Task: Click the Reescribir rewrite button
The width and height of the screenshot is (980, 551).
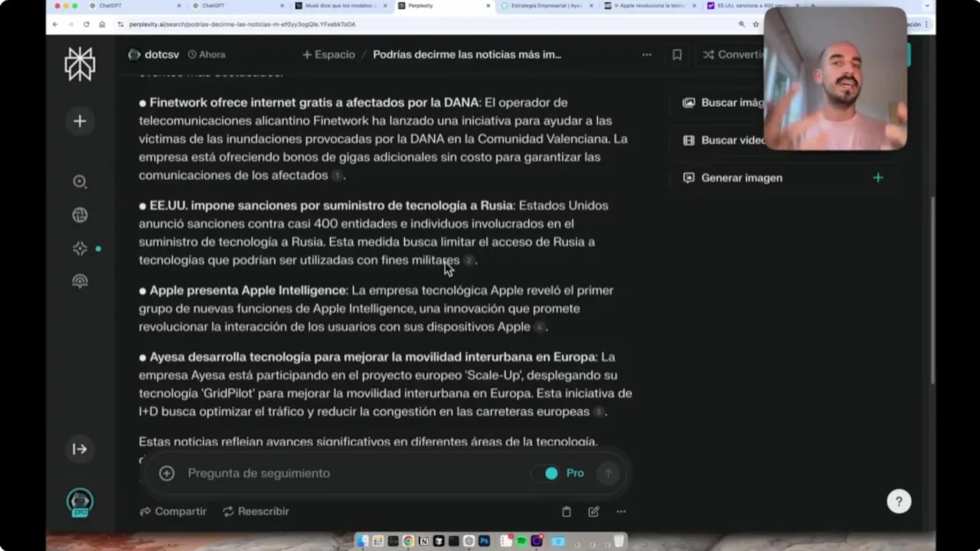Action: [x=256, y=511]
